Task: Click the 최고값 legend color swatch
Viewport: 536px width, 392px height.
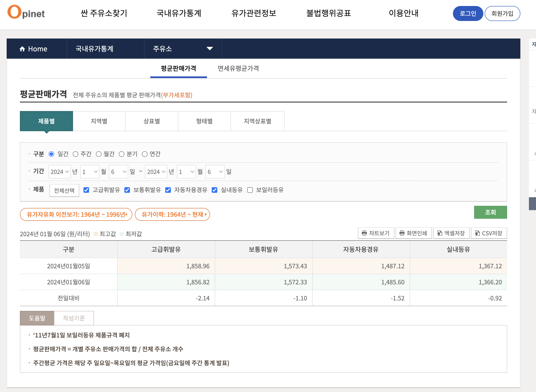Action: 96,234
